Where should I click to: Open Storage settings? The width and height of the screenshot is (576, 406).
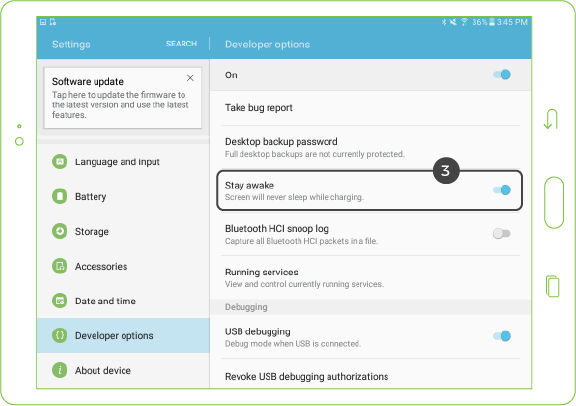click(x=123, y=231)
